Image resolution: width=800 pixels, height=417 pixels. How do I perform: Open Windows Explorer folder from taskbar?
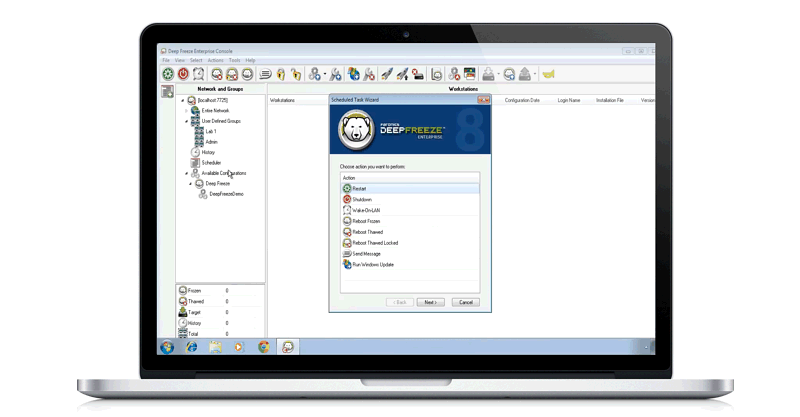[215, 347]
